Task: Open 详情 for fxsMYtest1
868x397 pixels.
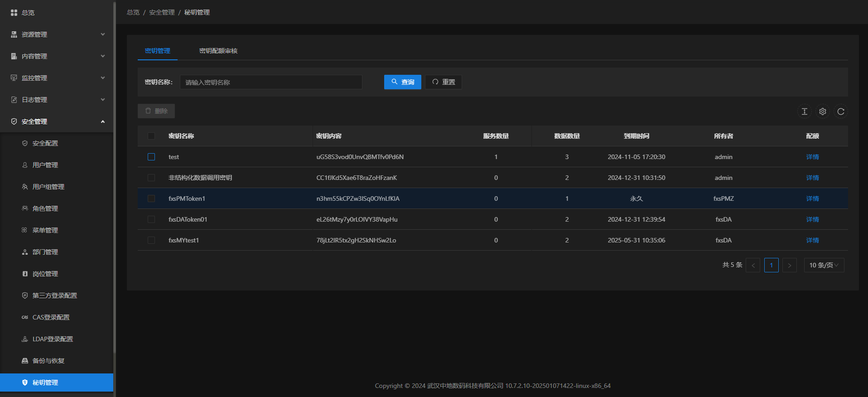Action: pyautogui.click(x=812, y=240)
